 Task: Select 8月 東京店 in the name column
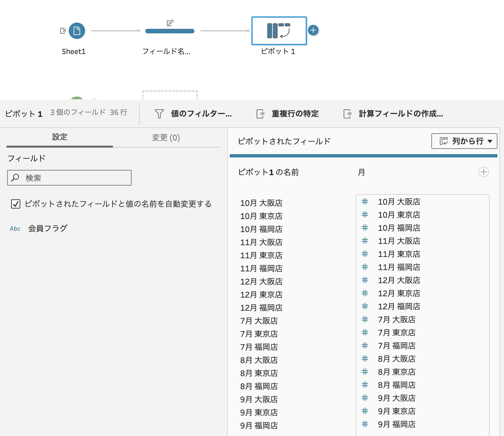coord(259,373)
